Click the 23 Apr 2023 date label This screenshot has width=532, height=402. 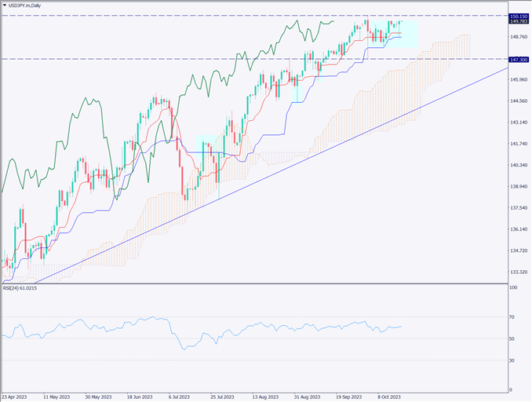[x=16, y=397]
